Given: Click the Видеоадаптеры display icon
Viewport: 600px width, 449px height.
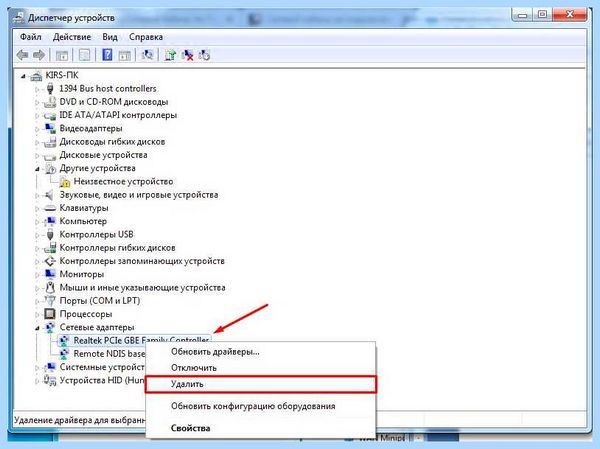Looking at the screenshot, I should (x=50, y=129).
